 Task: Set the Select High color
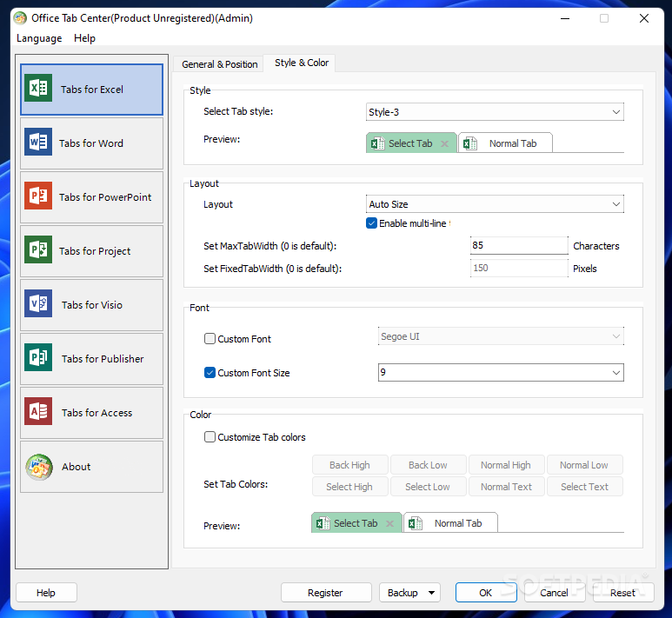350,487
